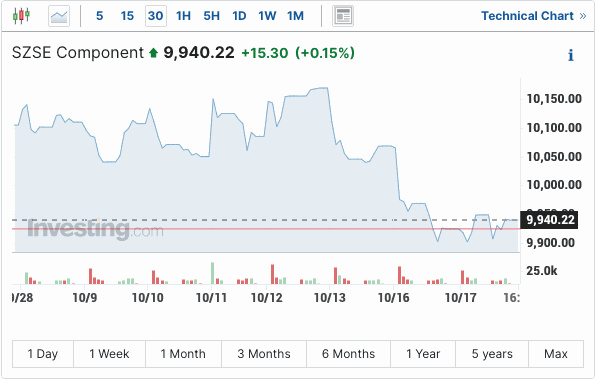The width and height of the screenshot is (595, 379).
Task: Show the Max range
Action: [x=556, y=354]
